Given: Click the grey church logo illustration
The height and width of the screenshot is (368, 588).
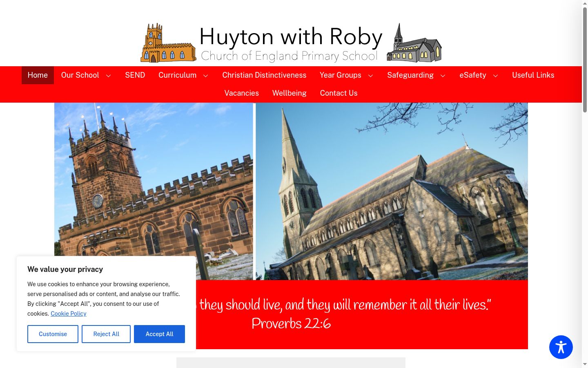Looking at the screenshot, I should click(414, 43).
